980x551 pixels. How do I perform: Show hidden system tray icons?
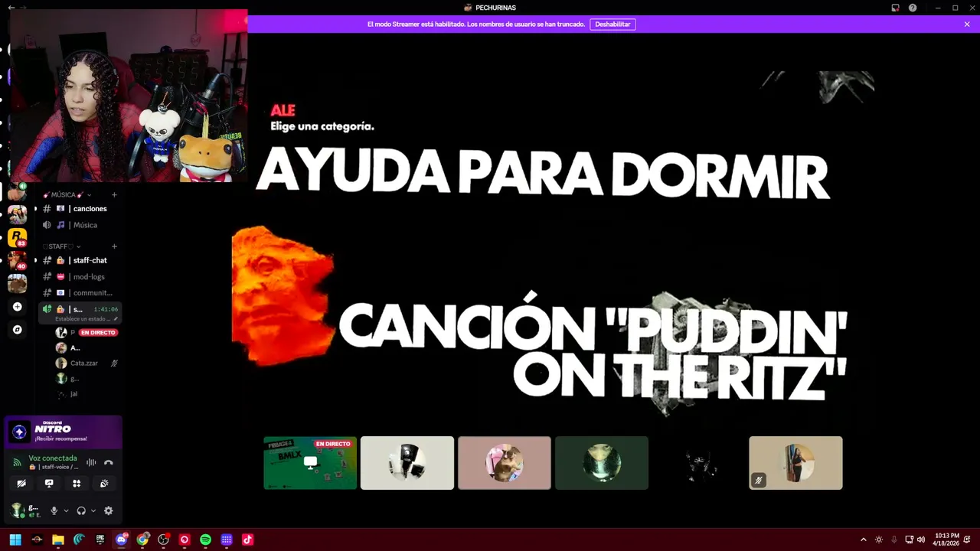[864, 540]
